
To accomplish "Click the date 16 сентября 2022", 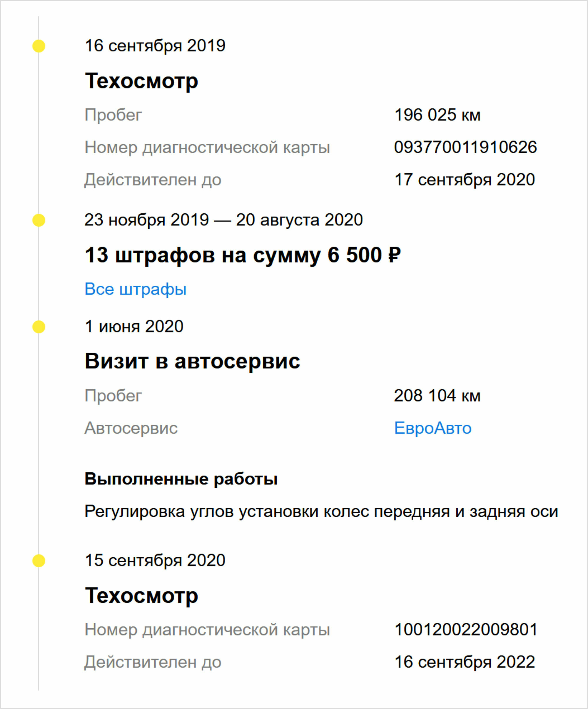I will pos(465,662).
